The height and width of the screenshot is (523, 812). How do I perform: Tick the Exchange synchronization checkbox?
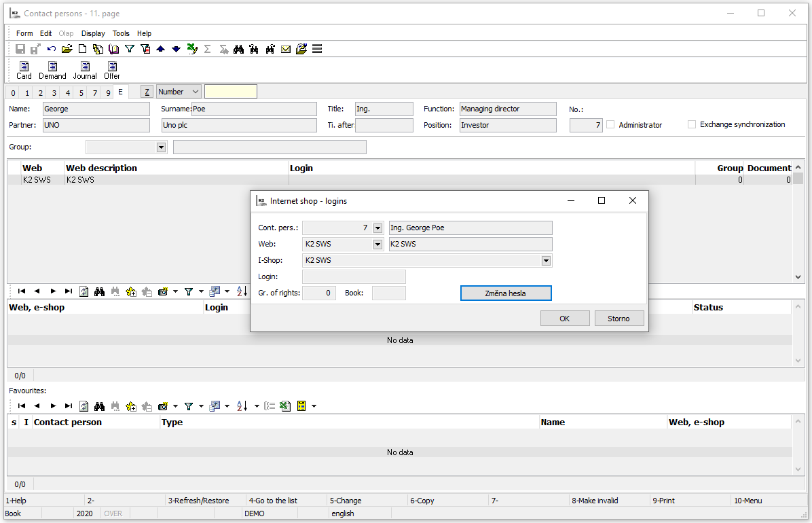click(x=692, y=124)
